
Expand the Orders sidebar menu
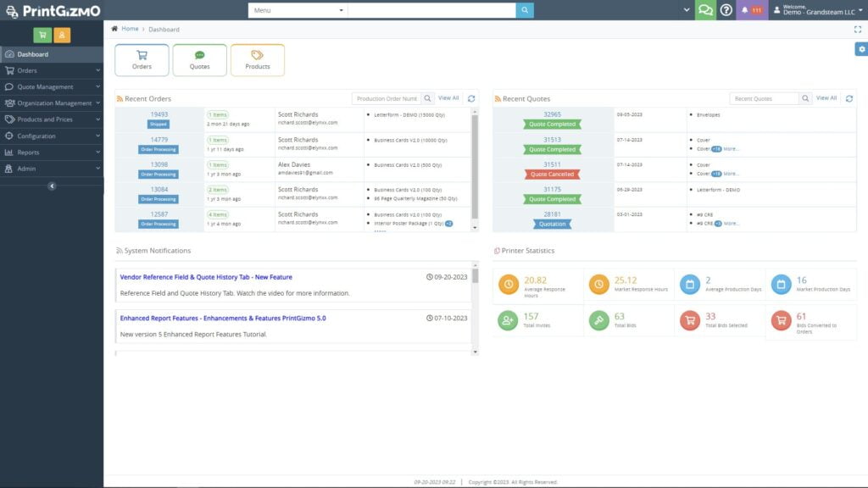pos(52,70)
